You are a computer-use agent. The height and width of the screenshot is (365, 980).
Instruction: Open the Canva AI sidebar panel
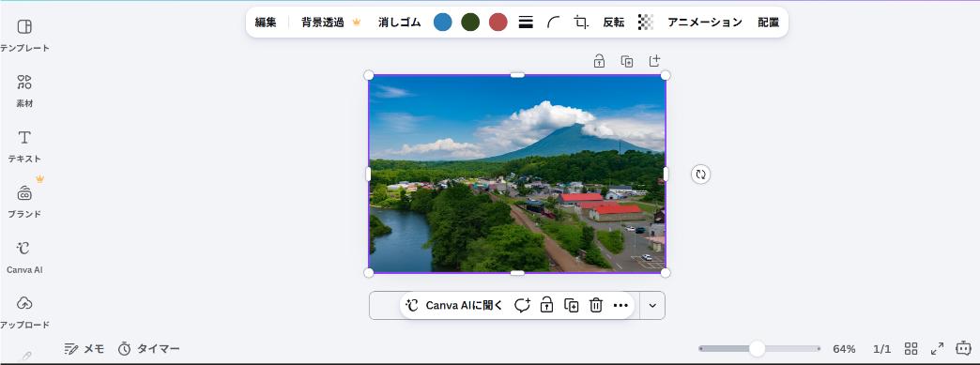[24, 257]
